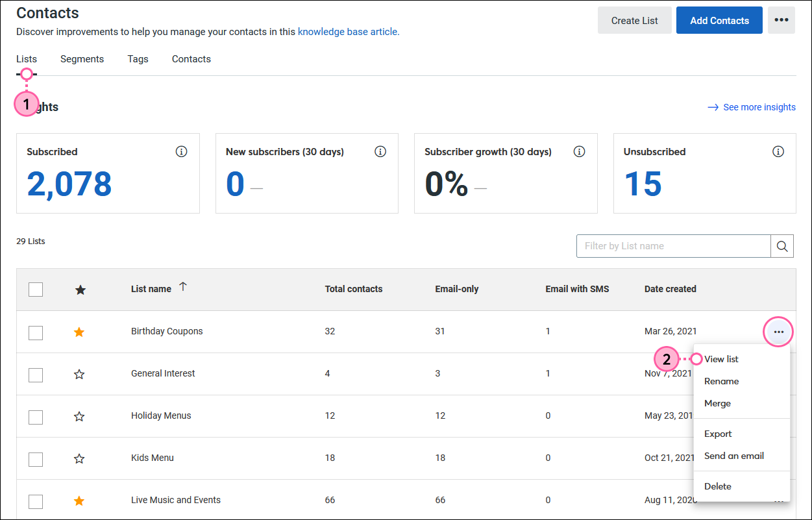The height and width of the screenshot is (520, 812).
Task: Click the Live Music and Events name
Action: click(176, 500)
